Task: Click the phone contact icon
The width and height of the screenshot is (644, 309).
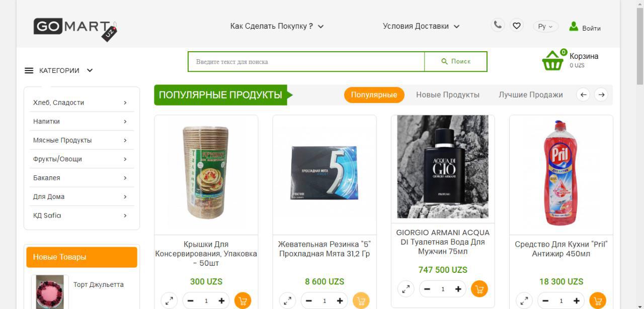Action: pyautogui.click(x=498, y=25)
